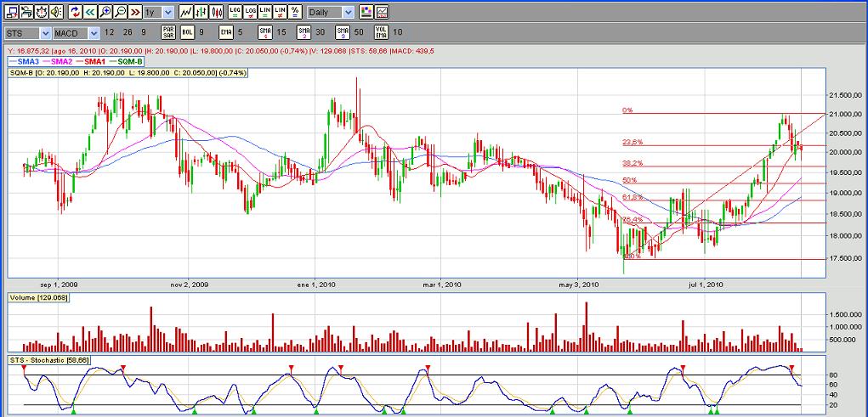Click the 23,6% Fibonacci level label

point(633,142)
